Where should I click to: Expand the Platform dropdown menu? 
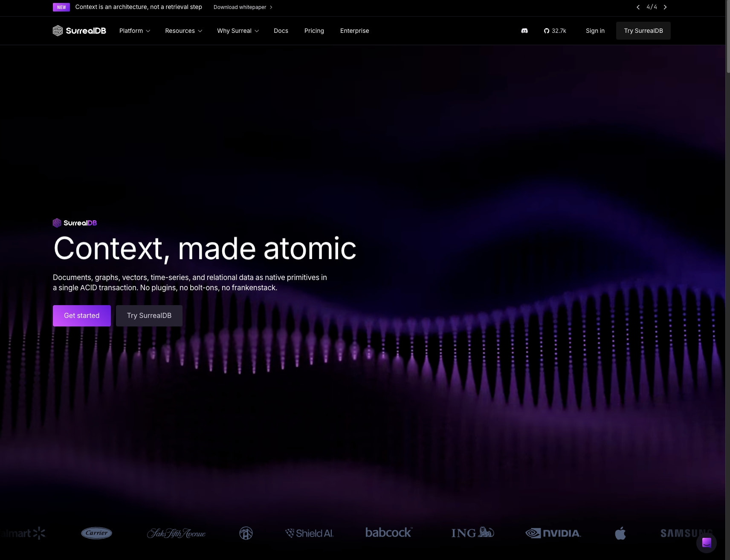click(x=135, y=31)
